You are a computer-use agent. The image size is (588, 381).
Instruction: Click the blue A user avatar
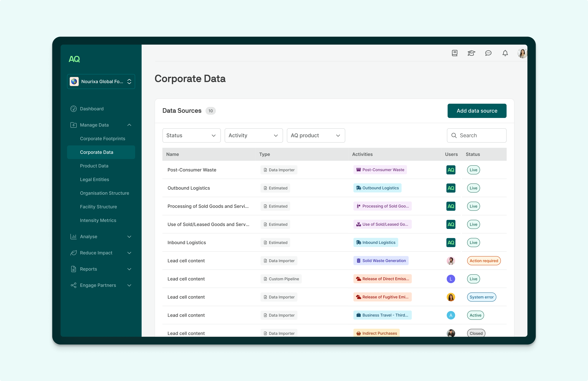click(x=451, y=315)
